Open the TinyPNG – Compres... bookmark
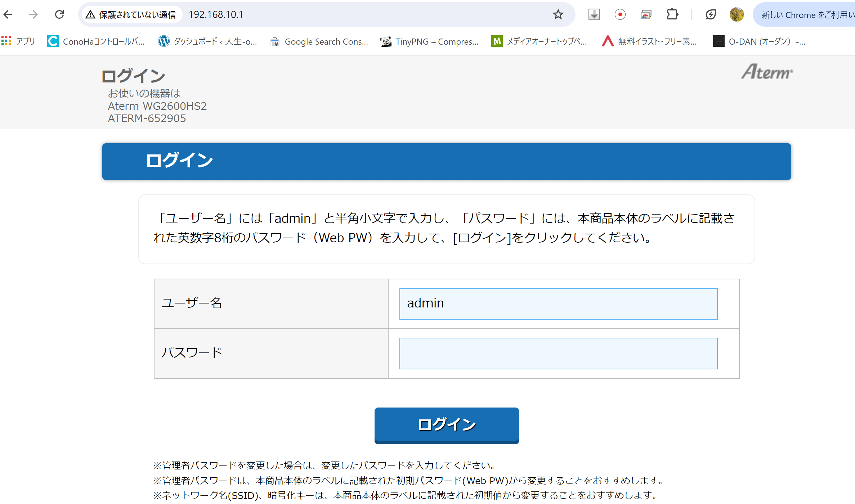Screen dimensions: 855x504 [x=429, y=41]
